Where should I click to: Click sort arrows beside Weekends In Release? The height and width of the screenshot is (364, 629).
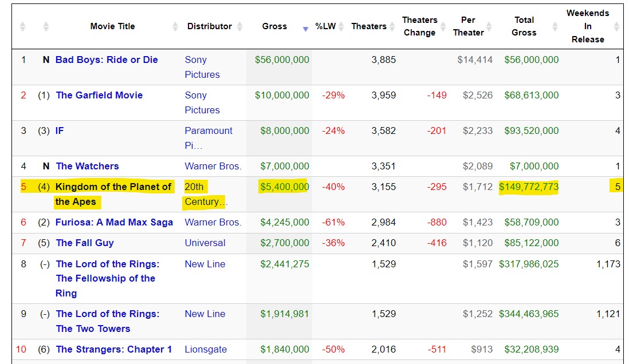(x=616, y=27)
